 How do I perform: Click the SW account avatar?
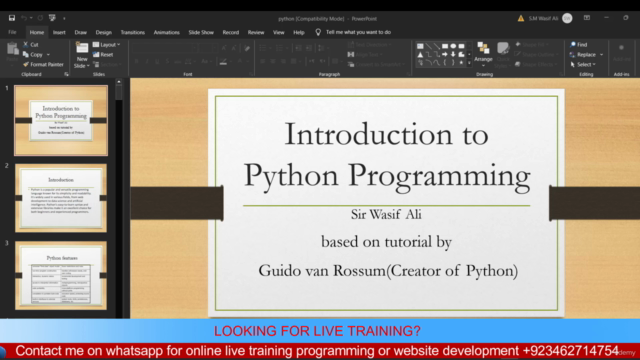[x=567, y=18]
